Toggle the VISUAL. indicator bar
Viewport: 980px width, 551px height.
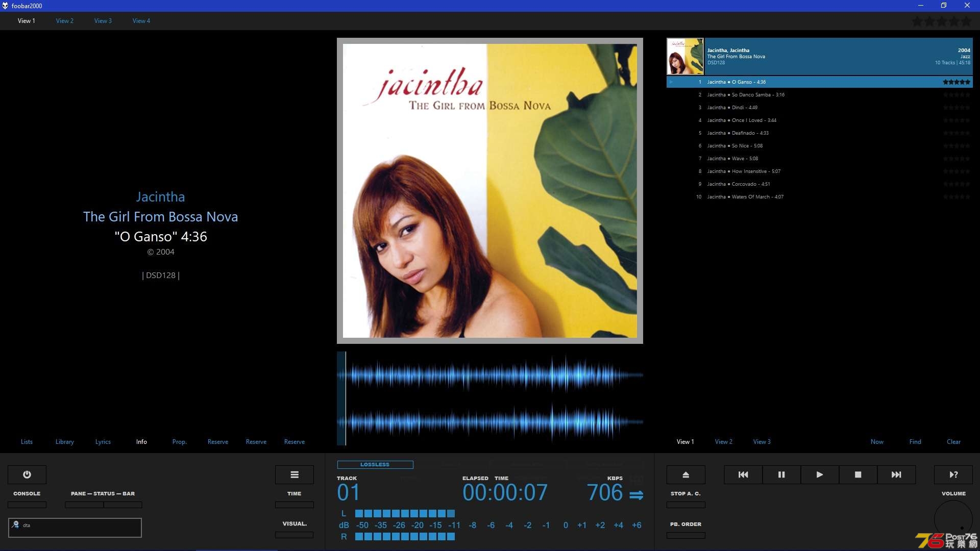(295, 535)
